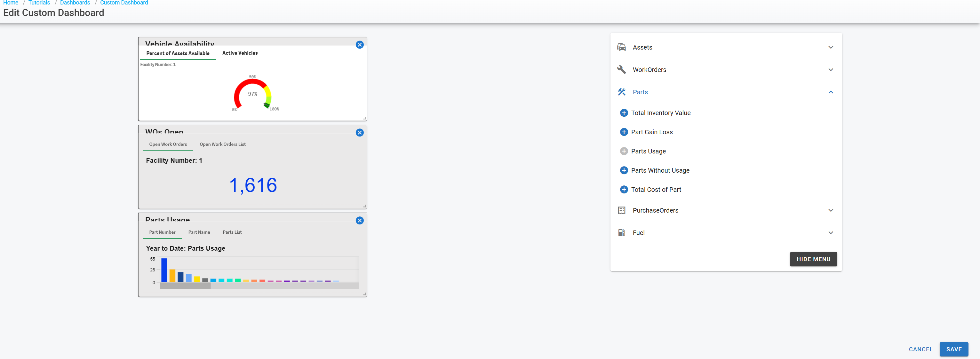Click the wrench WorkOrders icon
Viewport: 980px width, 359px height.
[621, 70]
